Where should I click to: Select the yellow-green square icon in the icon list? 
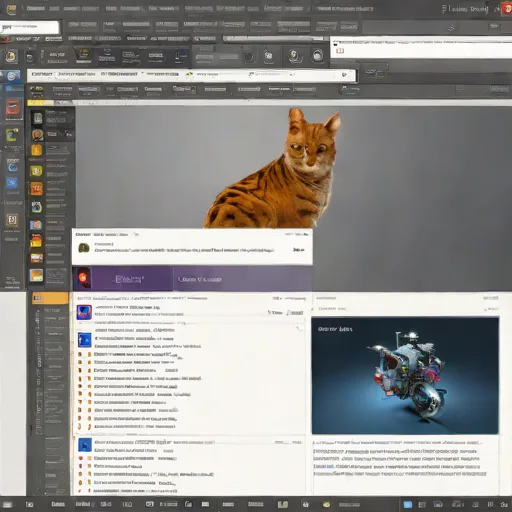pos(36,171)
